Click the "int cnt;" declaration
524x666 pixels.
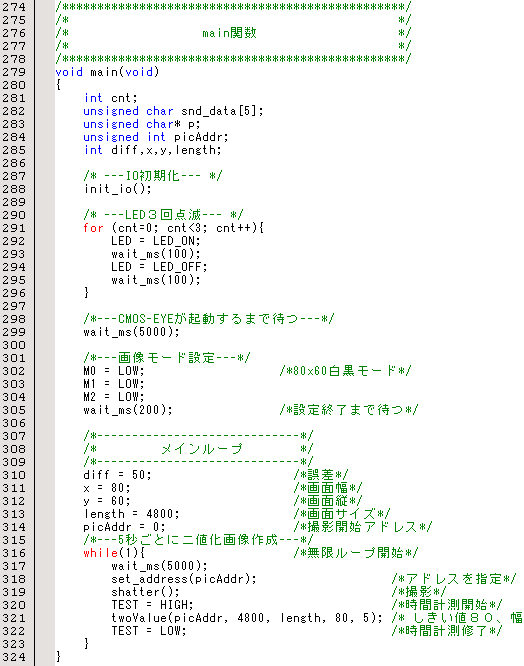(x=110, y=98)
